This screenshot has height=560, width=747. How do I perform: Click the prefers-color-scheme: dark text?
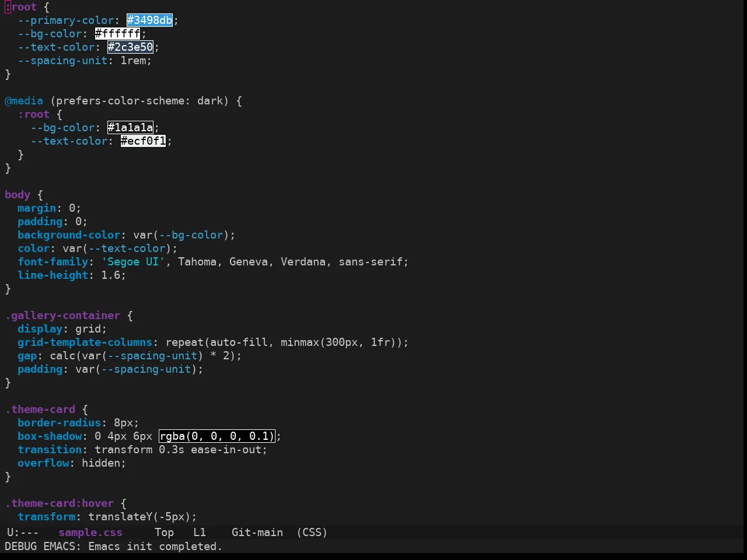coord(140,101)
